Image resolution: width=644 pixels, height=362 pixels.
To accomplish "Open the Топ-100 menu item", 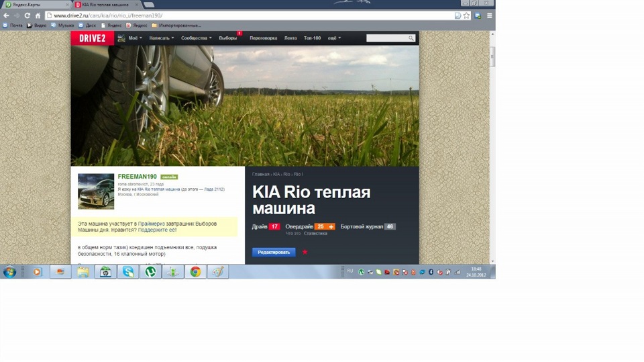I will click(x=312, y=38).
